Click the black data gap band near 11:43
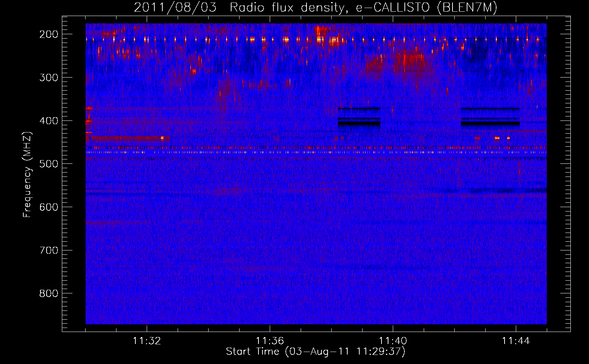The image size is (589, 364). pos(490,123)
